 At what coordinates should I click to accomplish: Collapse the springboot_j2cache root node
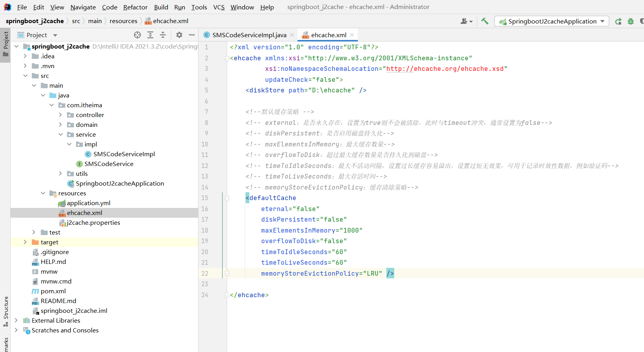tap(16, 46)
